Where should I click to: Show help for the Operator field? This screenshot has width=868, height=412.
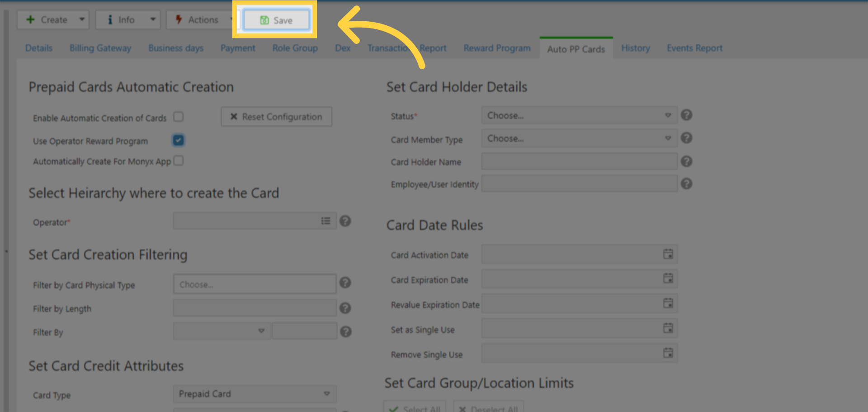[x=345, y=221]
